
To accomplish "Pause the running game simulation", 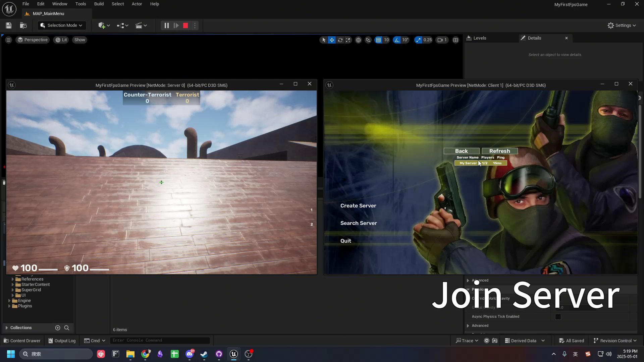I will (x=166, y=25).
